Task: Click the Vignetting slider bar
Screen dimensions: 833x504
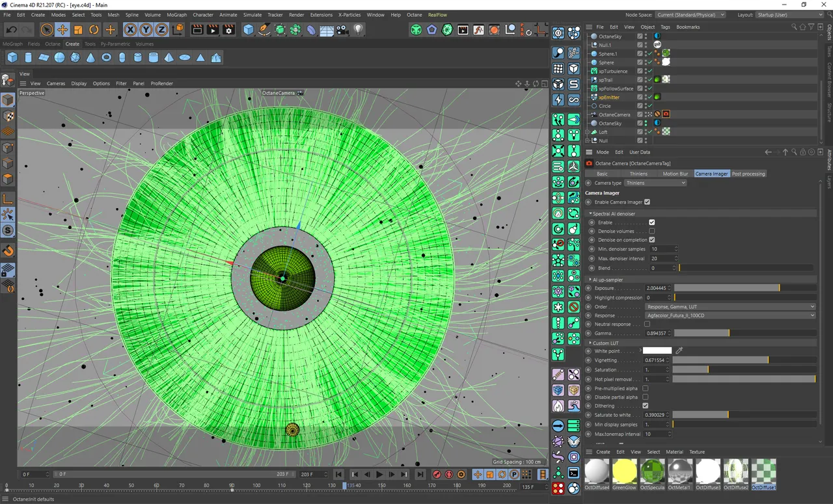Action: pos(744,360)
